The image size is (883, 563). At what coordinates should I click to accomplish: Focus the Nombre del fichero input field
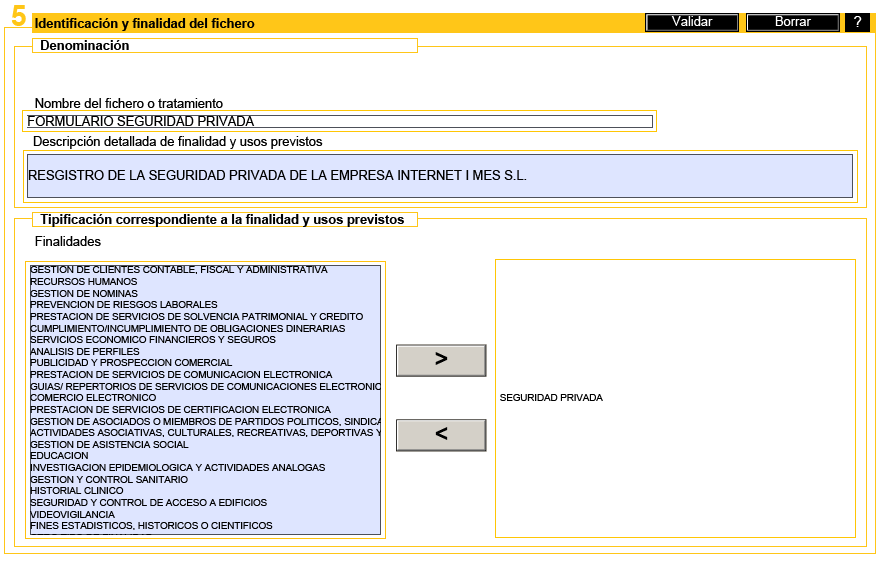point(340,121)
